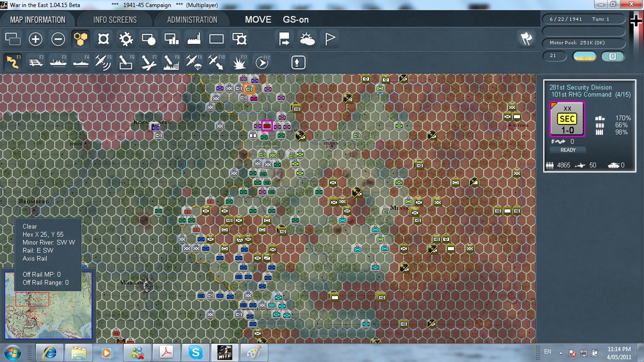644x362 pixels.
Task: Select the magenta-highlighted unit on the map
Action: 267,126
